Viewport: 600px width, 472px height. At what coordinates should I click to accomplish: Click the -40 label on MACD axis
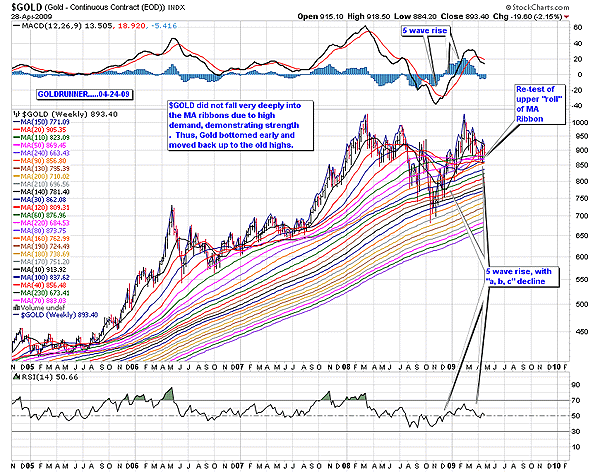point(577,106)
